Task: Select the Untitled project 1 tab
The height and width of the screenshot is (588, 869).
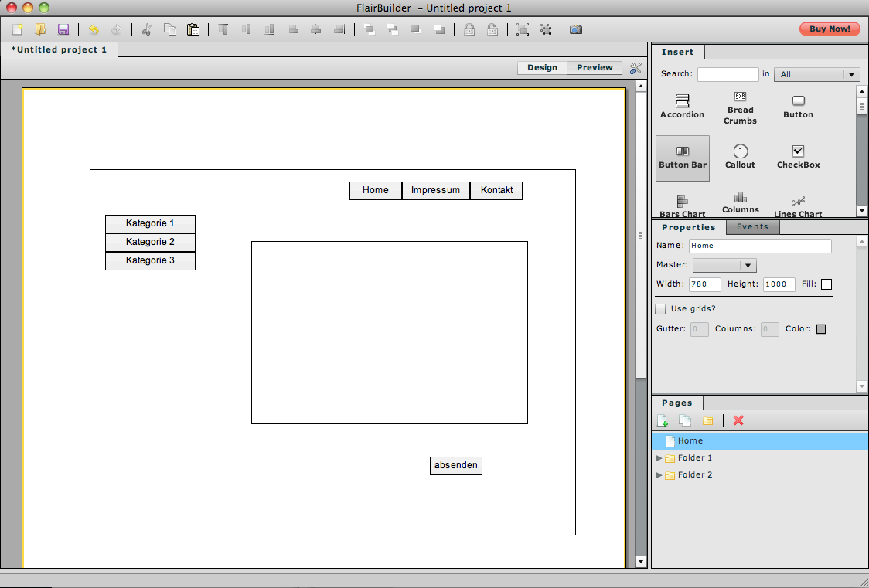Action: click(60, 50)
